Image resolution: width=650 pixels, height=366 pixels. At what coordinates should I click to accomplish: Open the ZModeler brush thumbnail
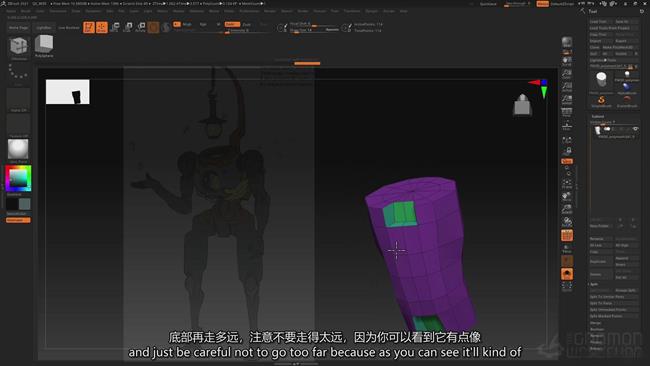coord(18,46)
